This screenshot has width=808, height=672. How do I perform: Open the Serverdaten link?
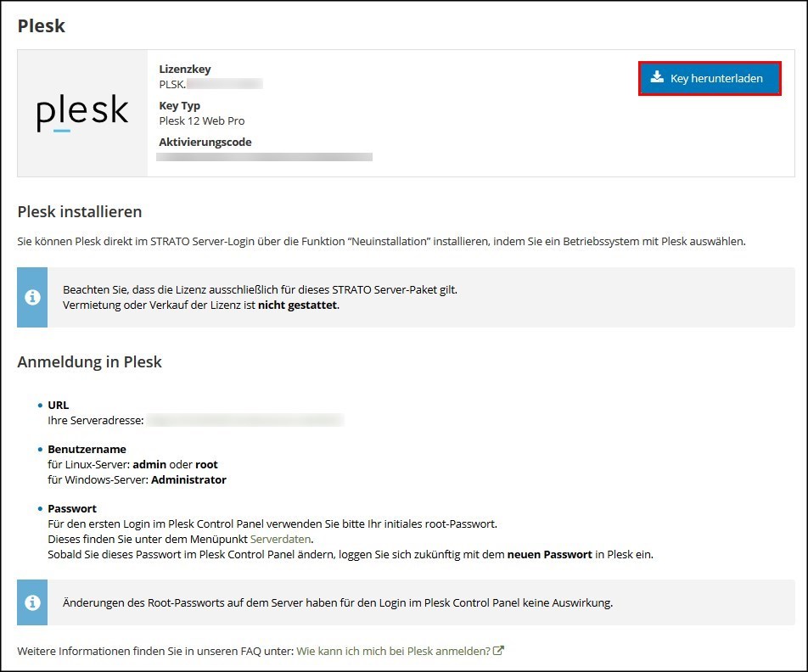[x=286, y=539]
